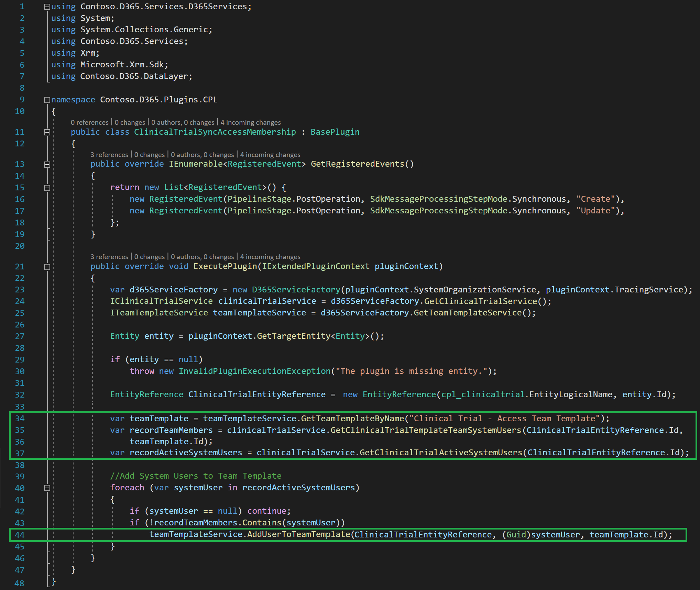This screenshot has height=590, width=700.
Task: Click the InvalidPluginExecutionException type name
Action: [254, 371]
